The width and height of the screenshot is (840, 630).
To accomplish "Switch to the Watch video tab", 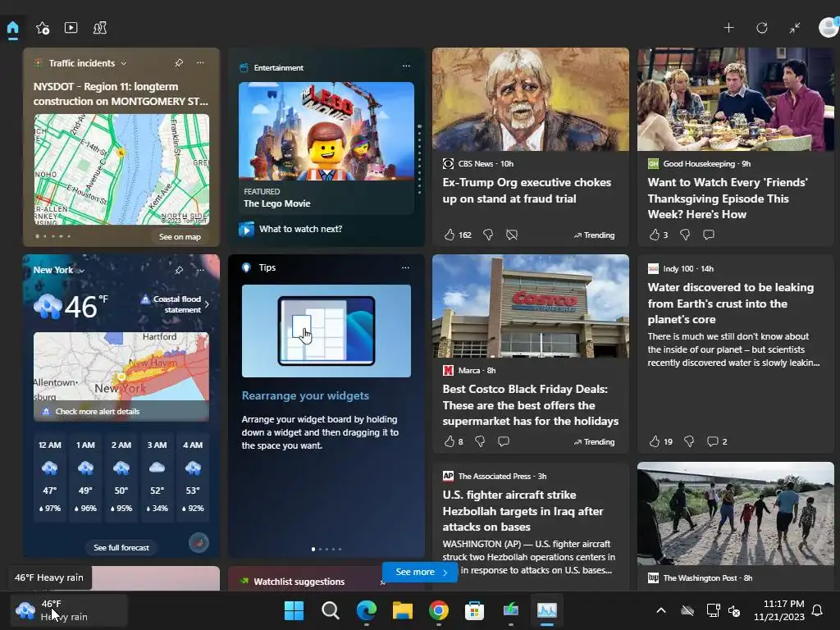I will coord(71,28).
